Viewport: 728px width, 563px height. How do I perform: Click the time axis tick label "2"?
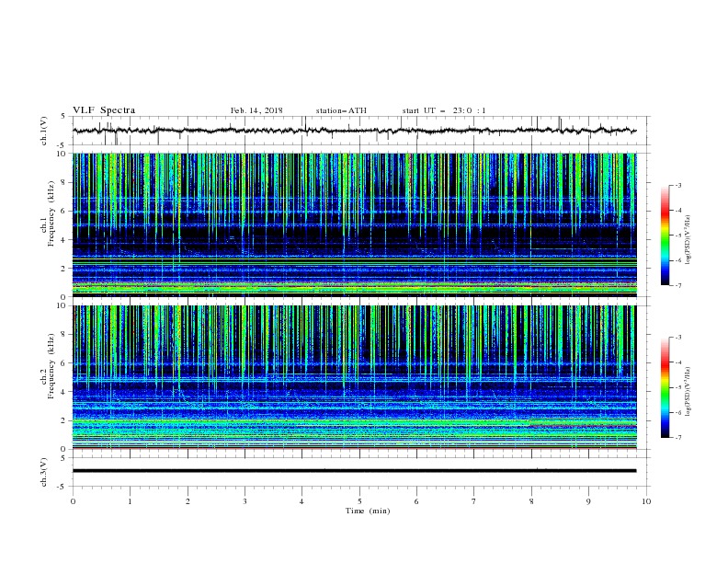(x=188, y=501)
